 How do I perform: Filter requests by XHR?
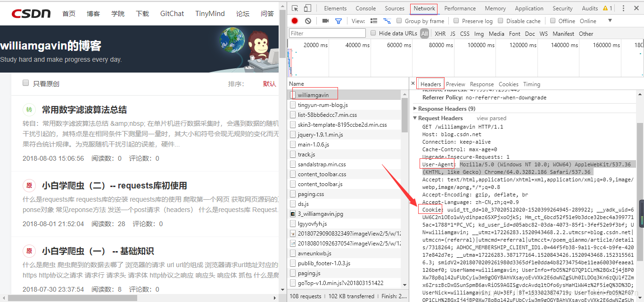point(440,33)
